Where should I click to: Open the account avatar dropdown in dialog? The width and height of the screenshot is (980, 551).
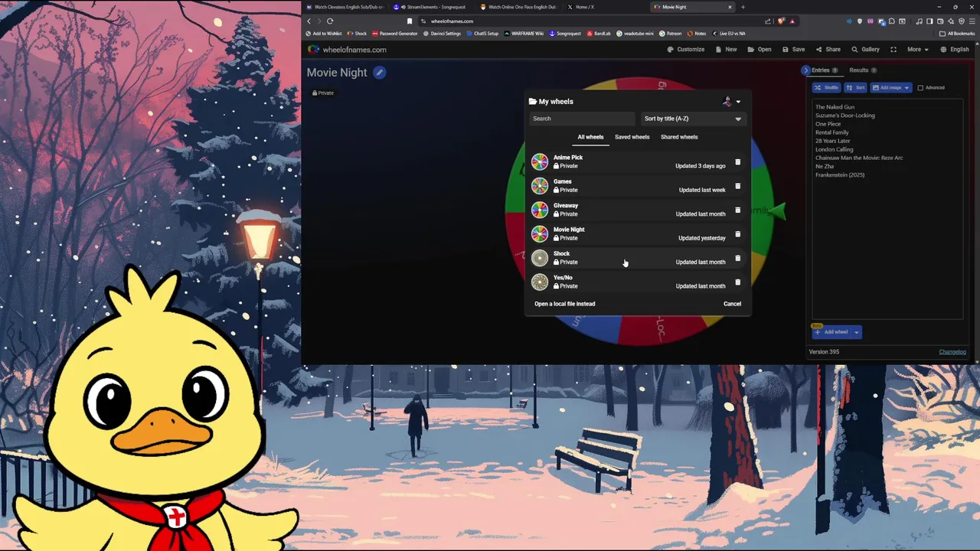point(731,102)
